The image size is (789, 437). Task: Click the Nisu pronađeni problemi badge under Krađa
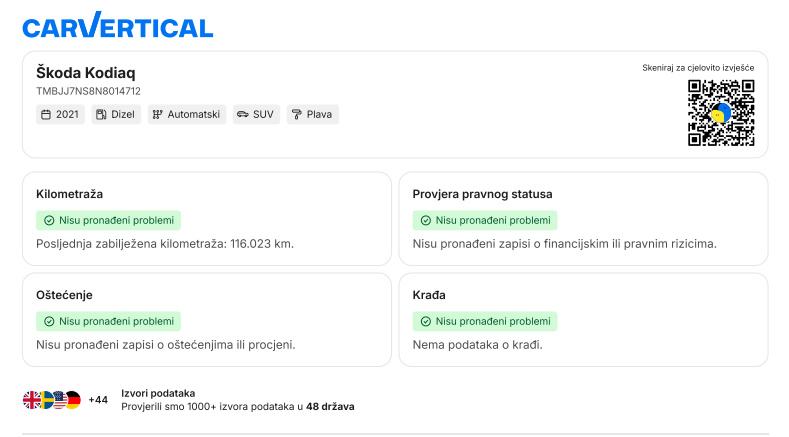pos(485,321)
